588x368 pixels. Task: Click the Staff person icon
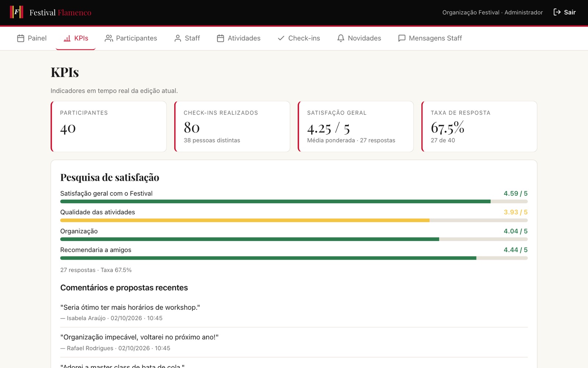coord(178,38)
